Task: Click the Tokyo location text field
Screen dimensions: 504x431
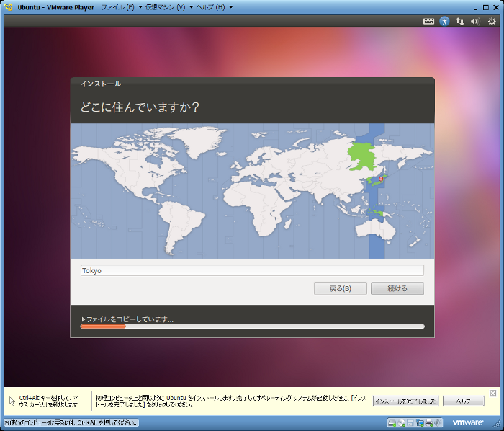Action: point(252,270)
